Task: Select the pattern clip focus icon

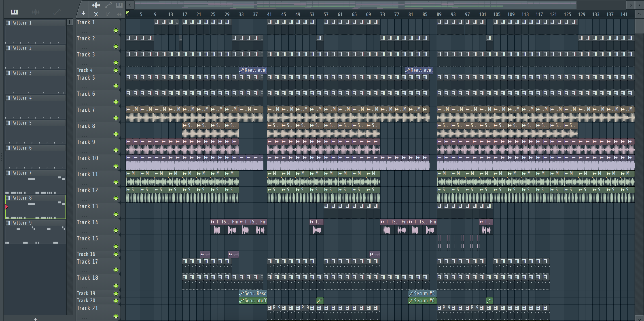Action: click(x=119, y=5)
